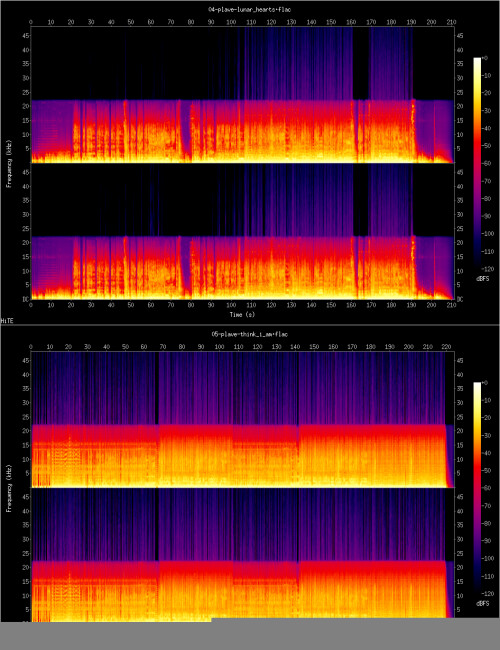Click the 'dBFS' label under the think_i_am color bar

pyautogui.click(x=483, y=603)
